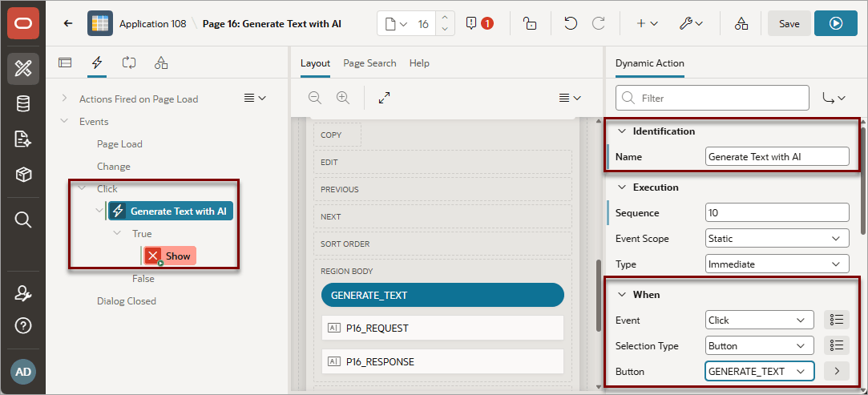This screenshot has width=868, height=395.
Task: Click the page lock icon
Action: click(530, 23)
